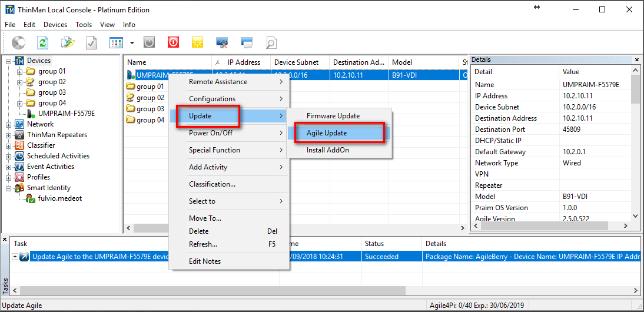Click the checkmark document toolbar icon
This screenshot has height=312, width=644.
[91, 42]
